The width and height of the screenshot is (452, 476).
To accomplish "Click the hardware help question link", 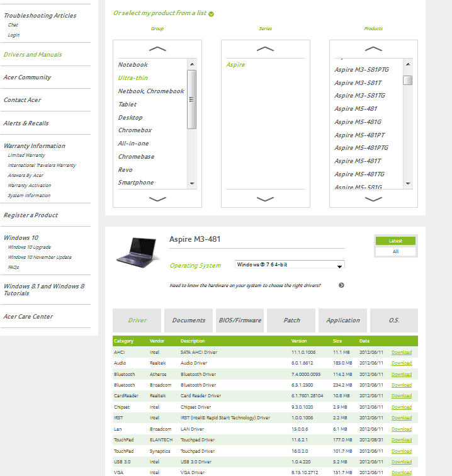I will point(245,285).
